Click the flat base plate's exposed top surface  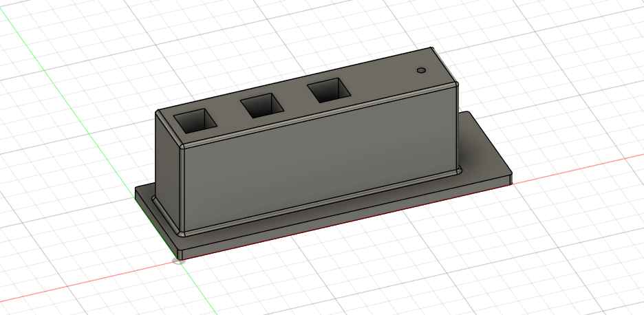tap(484, 152)
